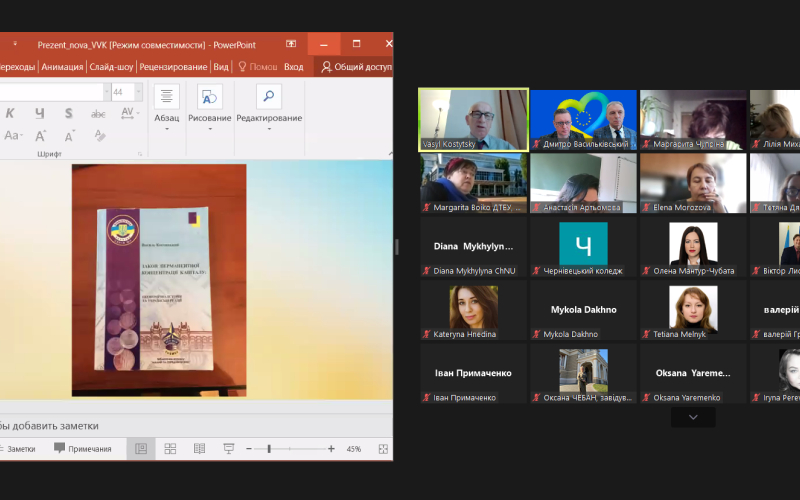Select Іван Примаченко participant tile
This screenshot has width=800, height=500.
(x=473, y=373)
